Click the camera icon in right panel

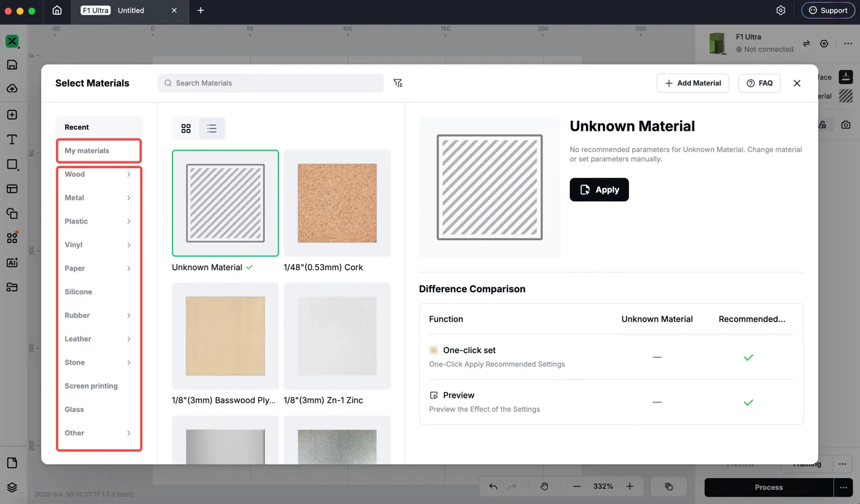(x=846, y=125)
